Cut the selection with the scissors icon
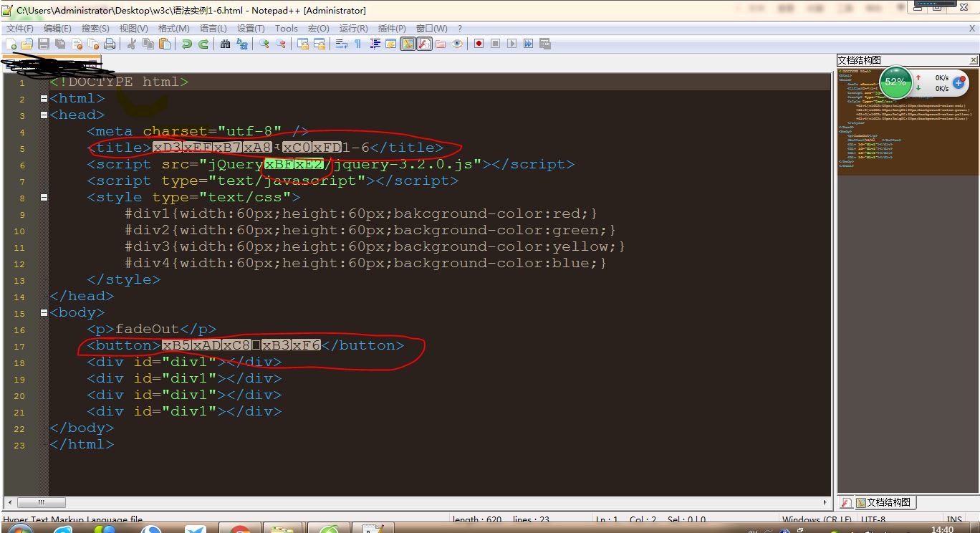The height and width of the screenshot is (533, 980). 132,44
